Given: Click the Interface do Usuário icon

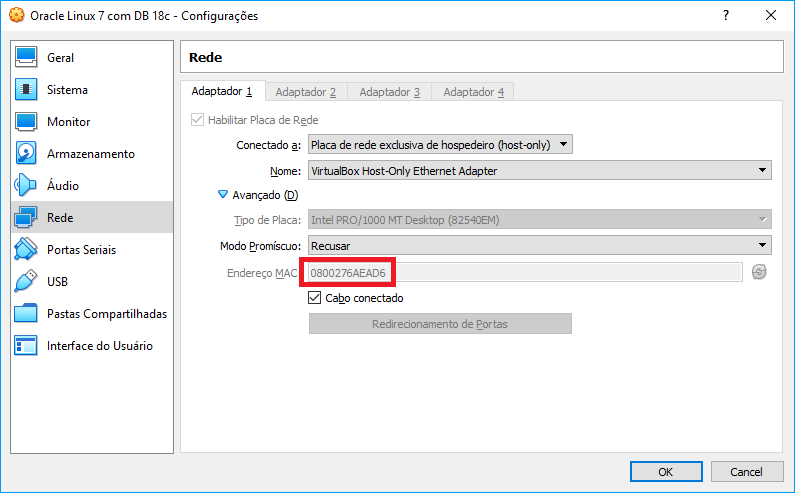Looking at the screenshot, I should 26,345.
